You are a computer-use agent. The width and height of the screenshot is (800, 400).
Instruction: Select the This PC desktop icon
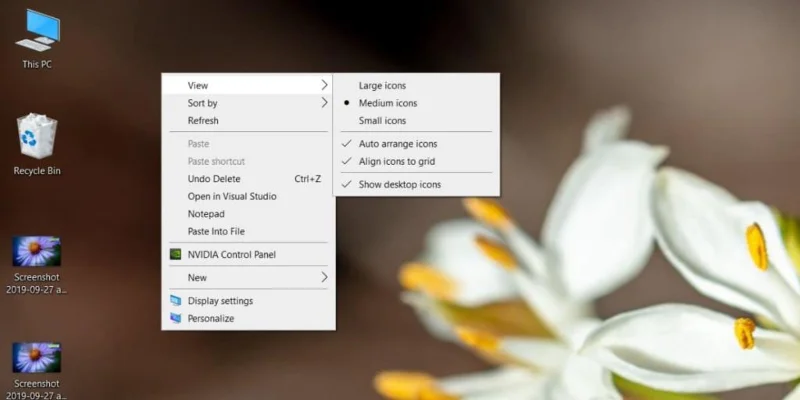[37, 31]
